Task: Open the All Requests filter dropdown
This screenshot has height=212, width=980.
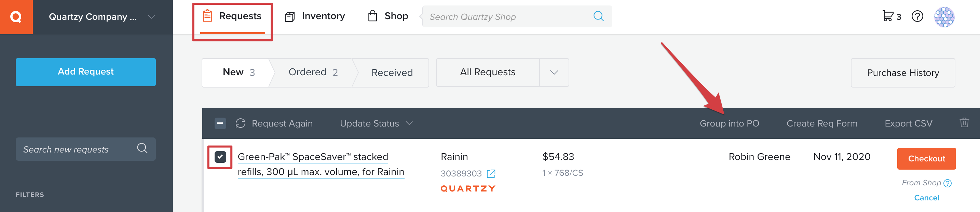Action: 554,72
